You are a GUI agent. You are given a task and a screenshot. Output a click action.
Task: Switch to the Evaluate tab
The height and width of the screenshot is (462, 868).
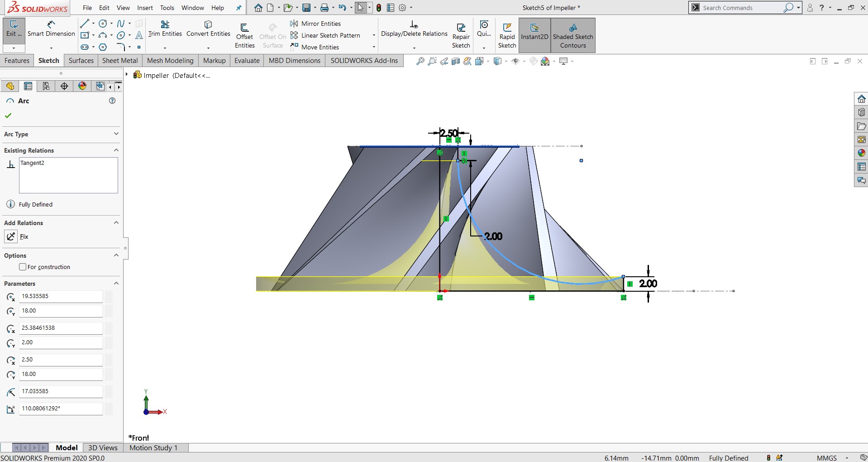[x=247, y=60]
